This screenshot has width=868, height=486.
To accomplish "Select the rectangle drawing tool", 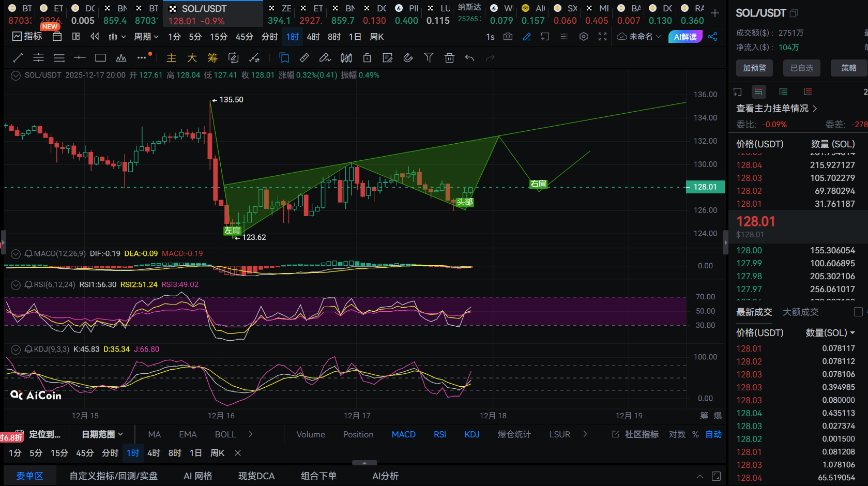I will click(100, 58).
